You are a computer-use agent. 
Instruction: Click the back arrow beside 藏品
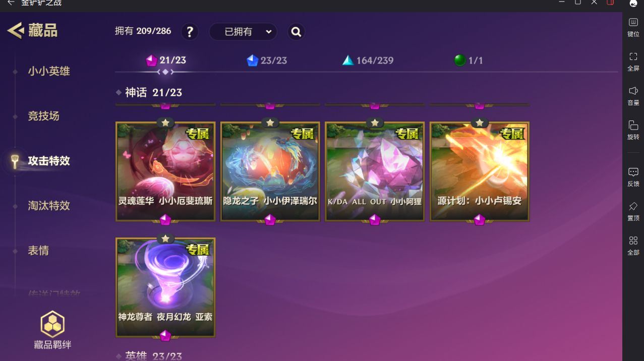point(15,31)
